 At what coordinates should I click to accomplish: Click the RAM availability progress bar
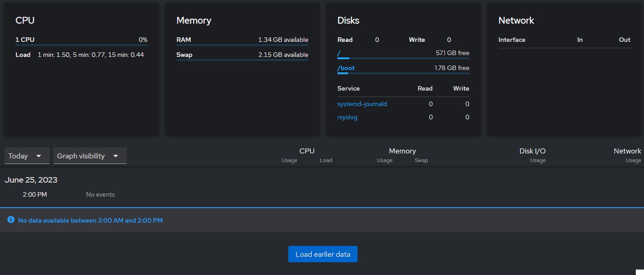pyautogui.click(x=242, y=46)
